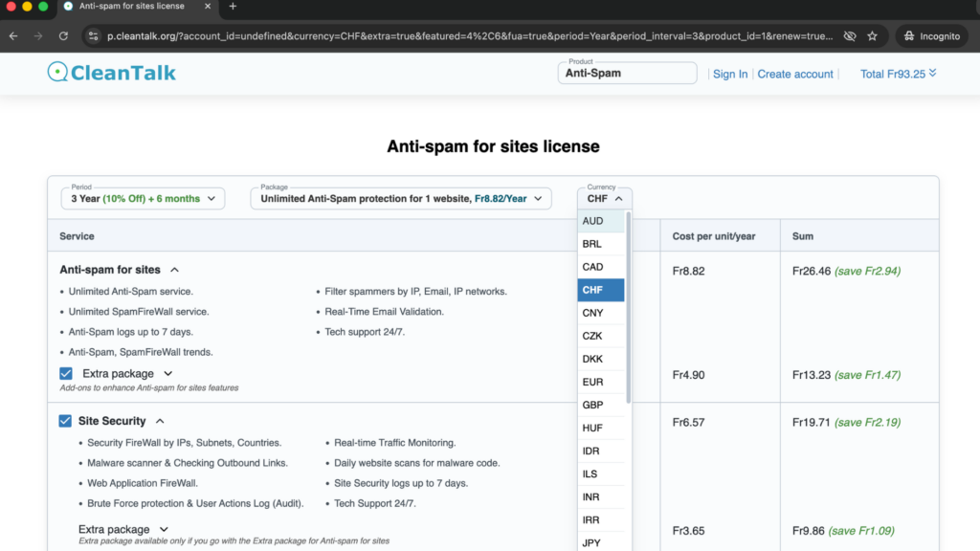Expand Extra package details under Anti-spam
The width and height of the screenshot is (980, 551).
168,374
